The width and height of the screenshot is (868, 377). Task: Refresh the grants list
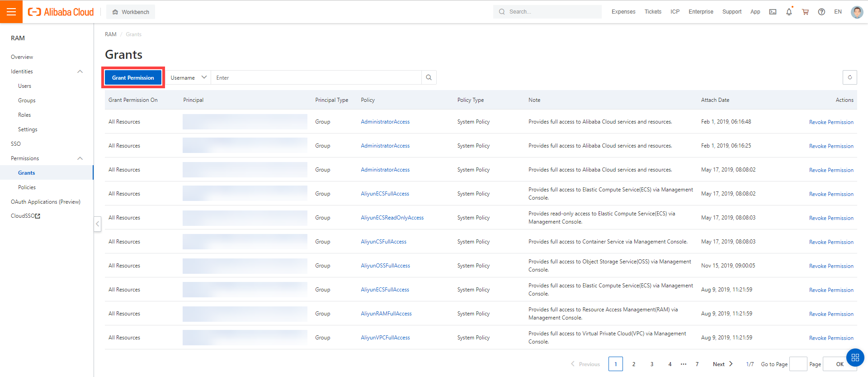tap(849, 77)
